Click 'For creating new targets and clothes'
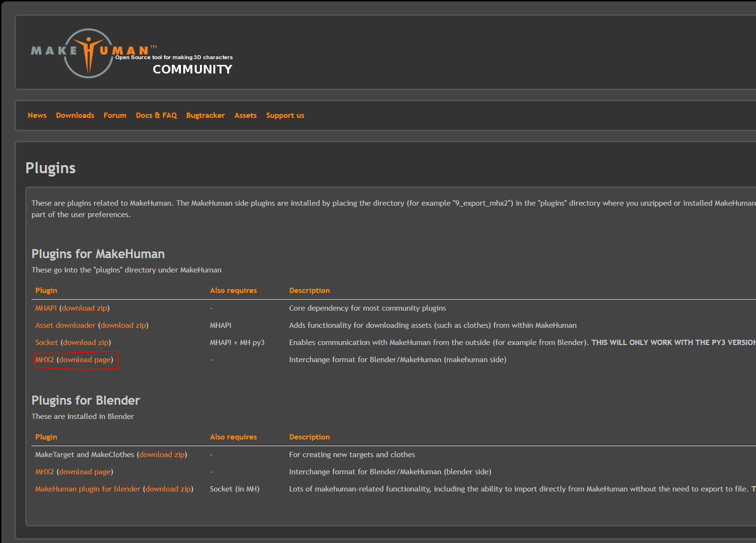 352,455
